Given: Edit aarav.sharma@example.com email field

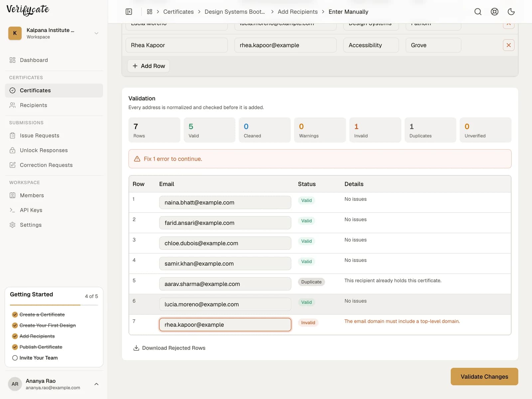Looking at the screenshot, I should [225, 284].
